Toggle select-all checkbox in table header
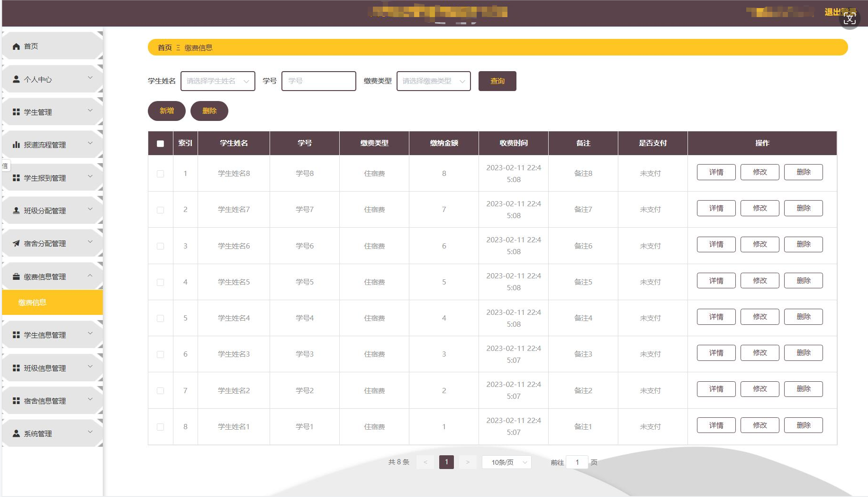Image resolution: width=868 pixels, height=497 pixels. [161, 144]
